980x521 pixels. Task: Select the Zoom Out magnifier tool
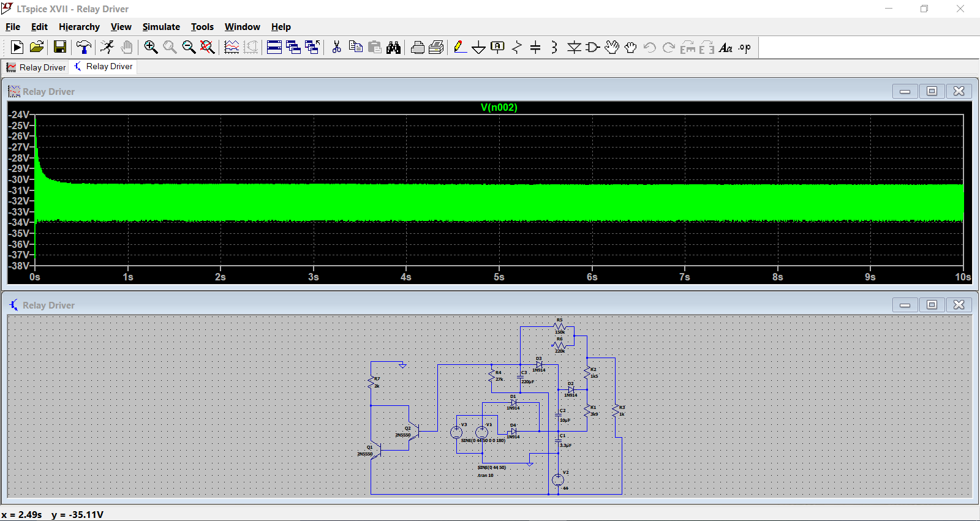coord(189,47)
